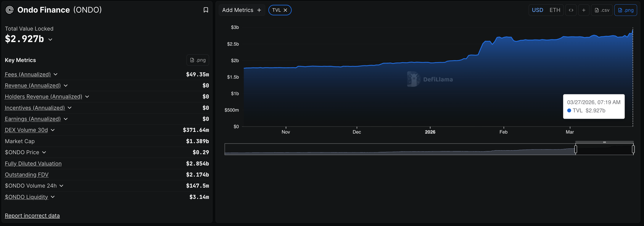The image size is (644, 226).
Task: Click the plus icon beside embed button
Action: (583, 10)
